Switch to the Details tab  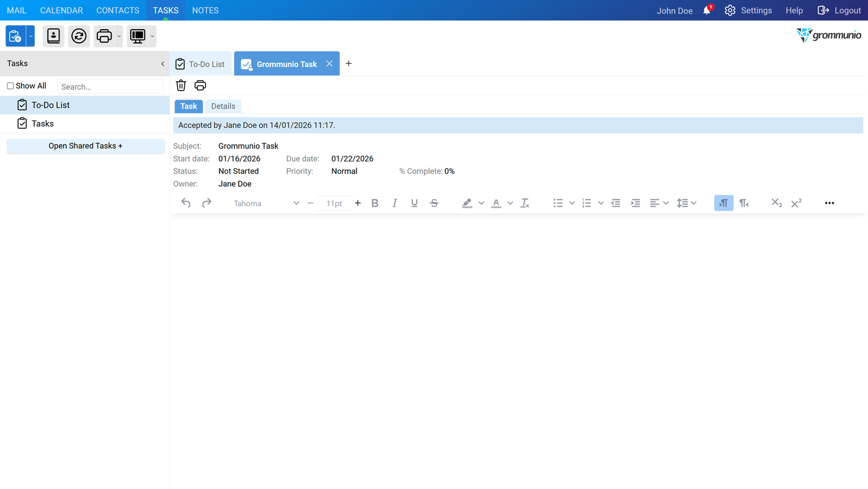(223, 106)
